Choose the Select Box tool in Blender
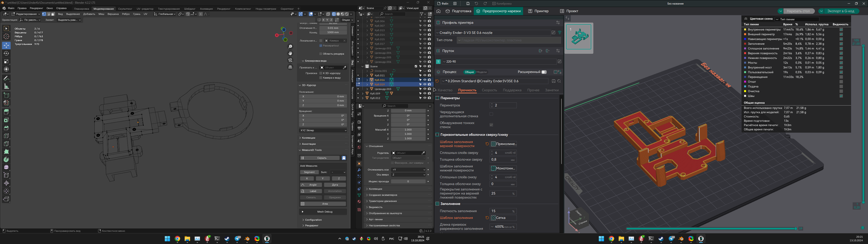Screen dimensions: 868x244 pos(6,29)
